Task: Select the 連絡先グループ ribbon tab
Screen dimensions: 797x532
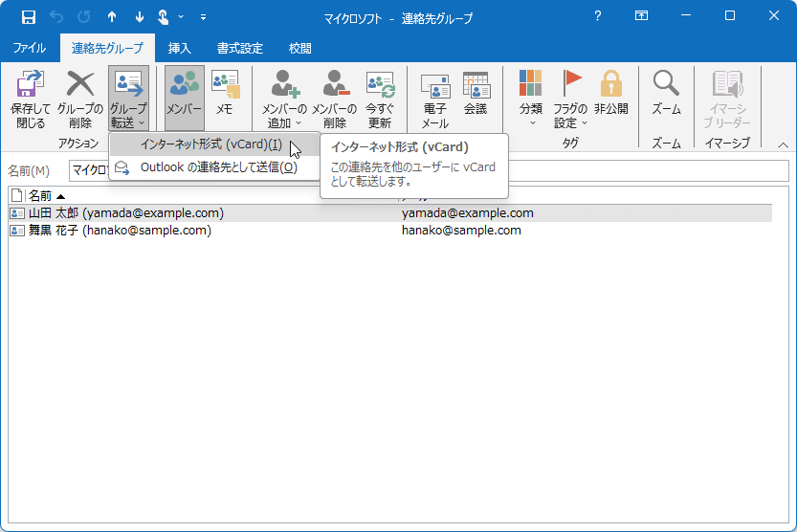Action: [107, 48]
